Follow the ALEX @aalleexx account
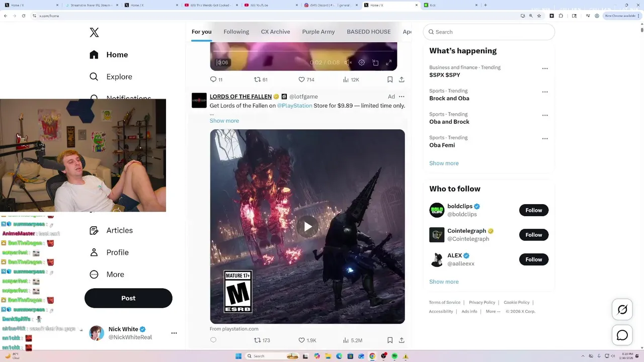The width and height of the screenshot is (644, 362). coord(534,259)
